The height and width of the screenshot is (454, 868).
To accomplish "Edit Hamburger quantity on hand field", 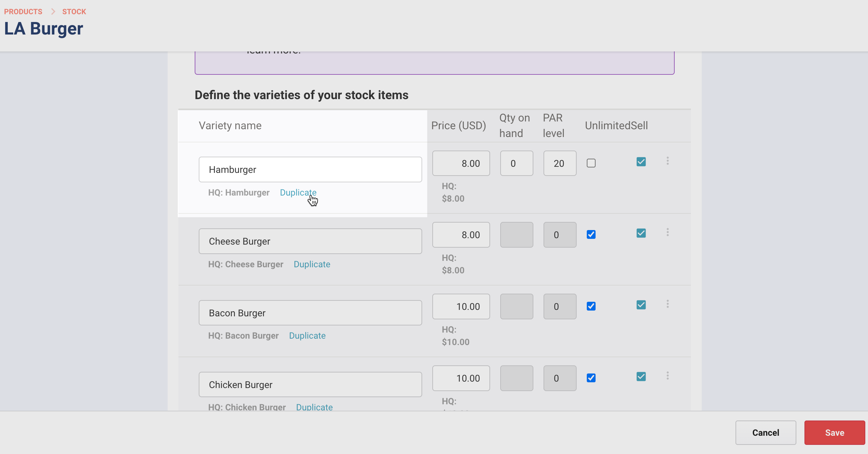I will point(517,163).
